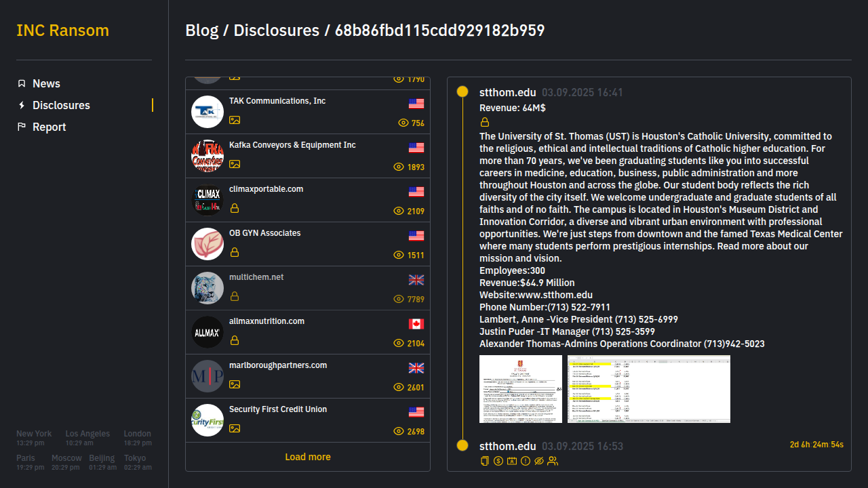868x488 pixels.
Task: Click the Canada flag on allmaxnutrition.com row
Action: (416, 324)
